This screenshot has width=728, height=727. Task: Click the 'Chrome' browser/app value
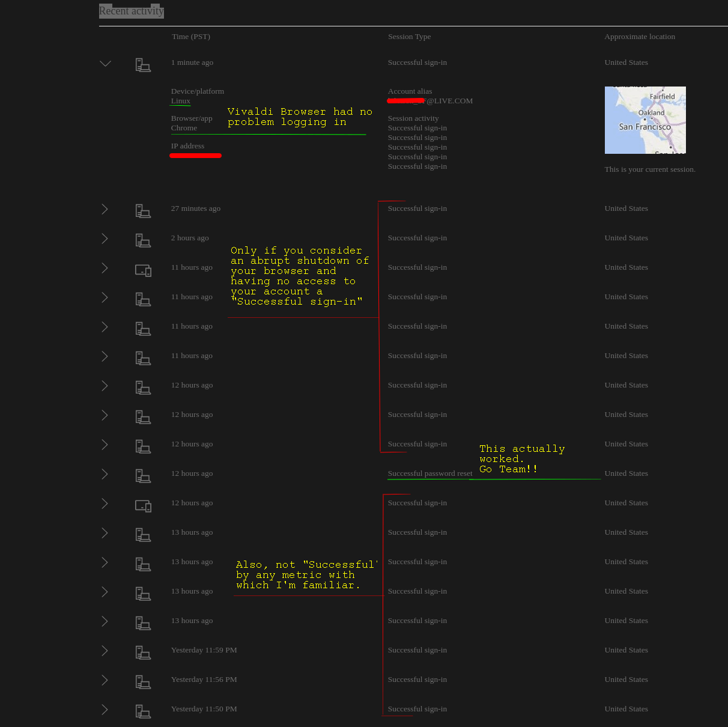pyautogui.click(x=184, y=128)
